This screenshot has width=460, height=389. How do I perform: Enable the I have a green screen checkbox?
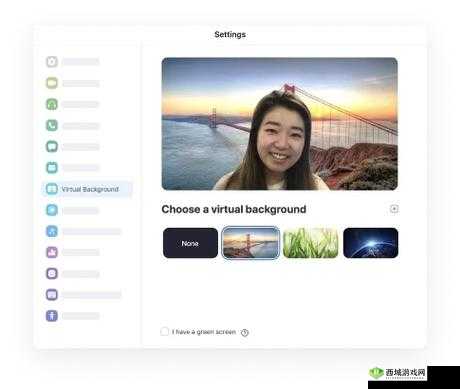coord(165,332)
